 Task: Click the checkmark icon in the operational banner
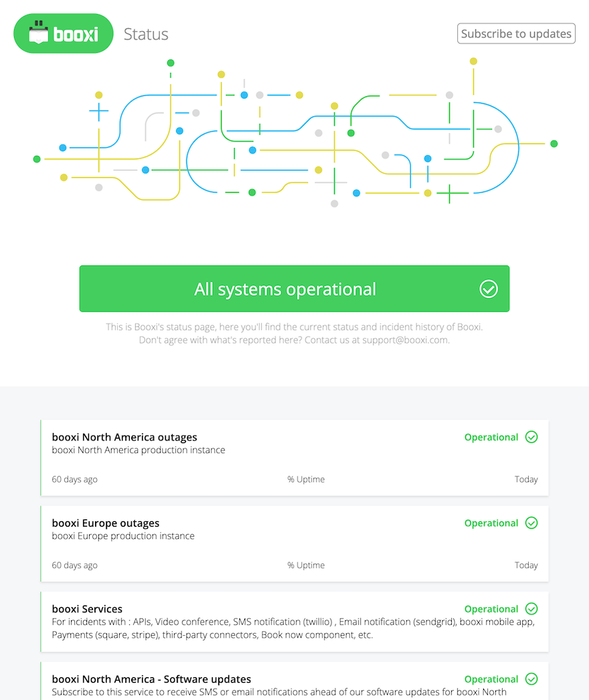click(488, 288)
